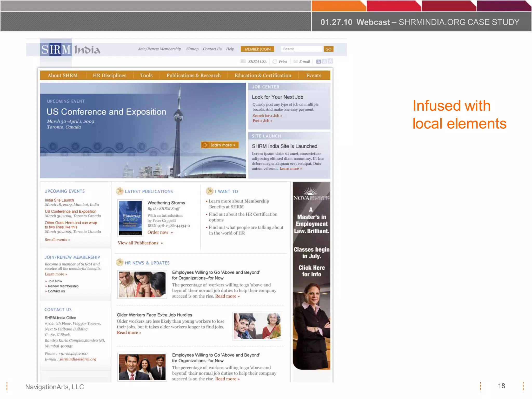Viewport: 532px width, 399px height.
Task: Click the Order now link
Action: click(160, 232)
